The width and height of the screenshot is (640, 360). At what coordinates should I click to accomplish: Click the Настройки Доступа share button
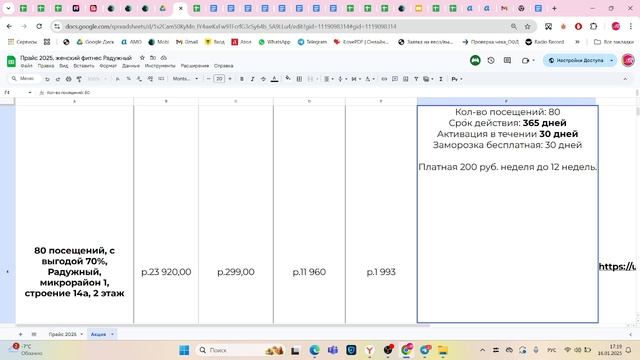pos(576,60)
